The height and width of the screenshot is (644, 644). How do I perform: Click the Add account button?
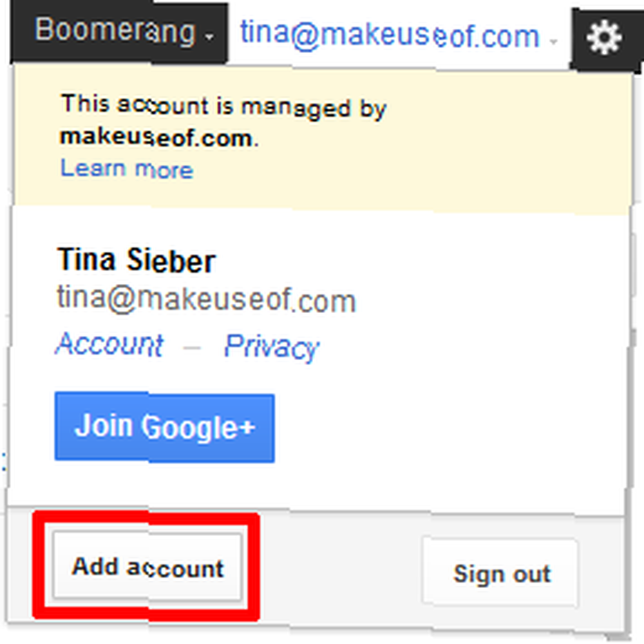tap(147, 567)
